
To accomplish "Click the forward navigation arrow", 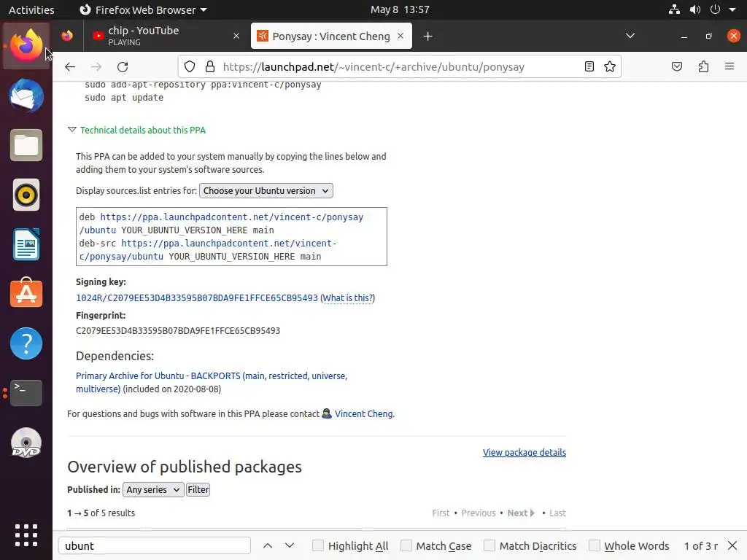I will tap(96, 66).
